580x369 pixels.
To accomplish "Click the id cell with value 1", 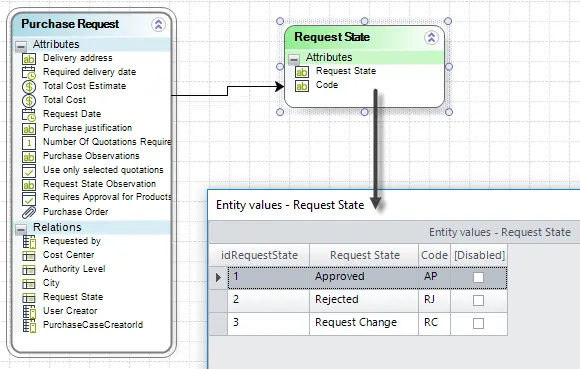I will (269, 277).
